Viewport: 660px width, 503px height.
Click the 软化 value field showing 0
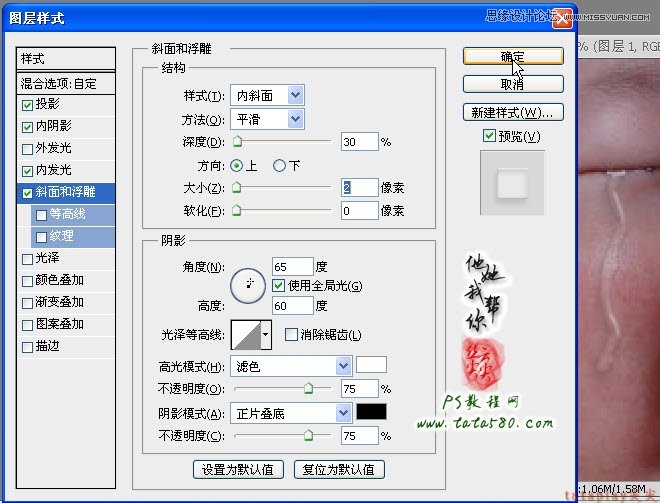[359, 210]
